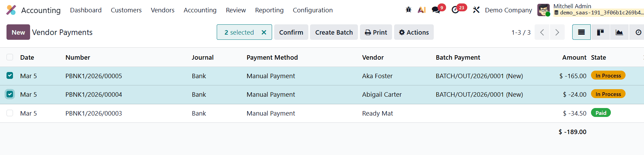The image size is (644, 155).
Task: Click the Create Batch button
Action: pyautogui.click(x=334, y=32)
